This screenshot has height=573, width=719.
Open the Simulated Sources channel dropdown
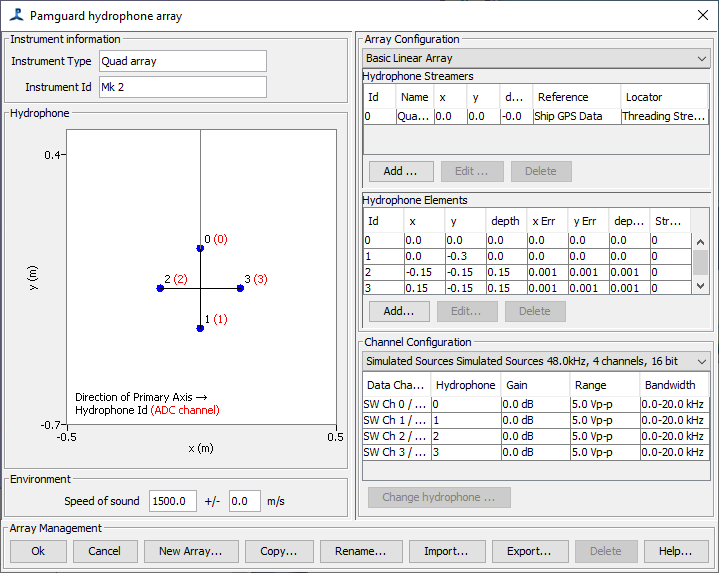click(536, 361)
